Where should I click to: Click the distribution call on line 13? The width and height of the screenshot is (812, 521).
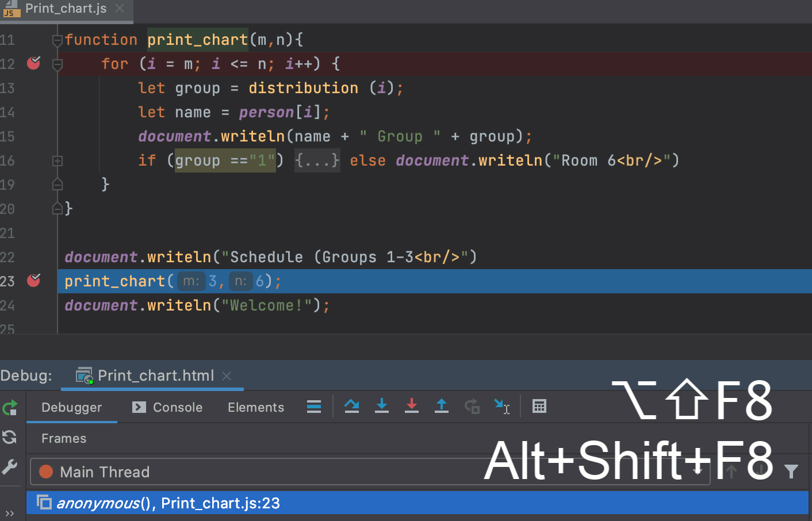(x=303, y=88)
